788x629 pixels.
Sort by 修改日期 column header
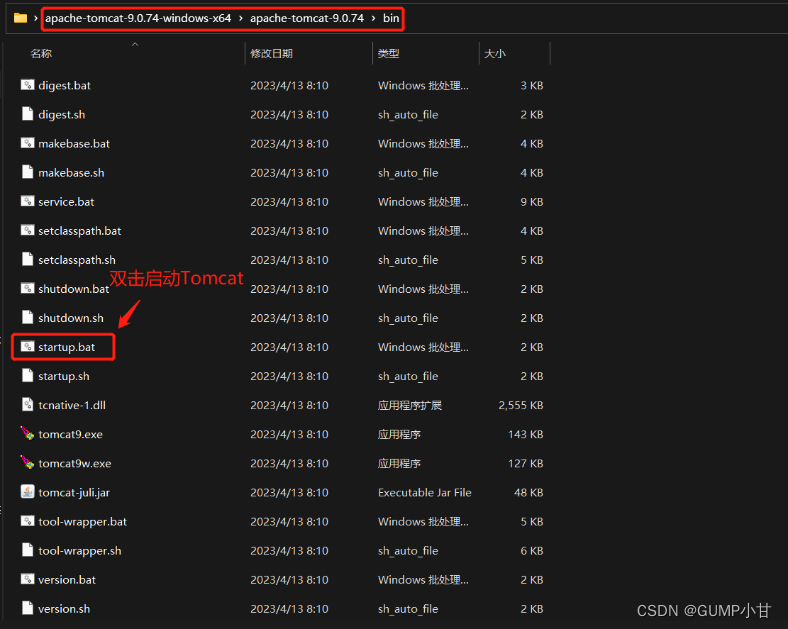tap(271, 53)
